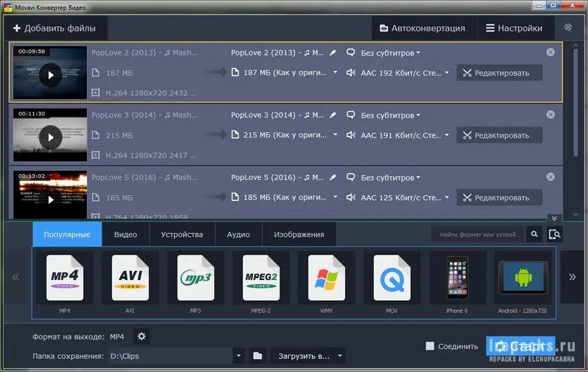
Task: Click Редактировать for PopLove 2 (2013)
Action: (x=499, y=72)
